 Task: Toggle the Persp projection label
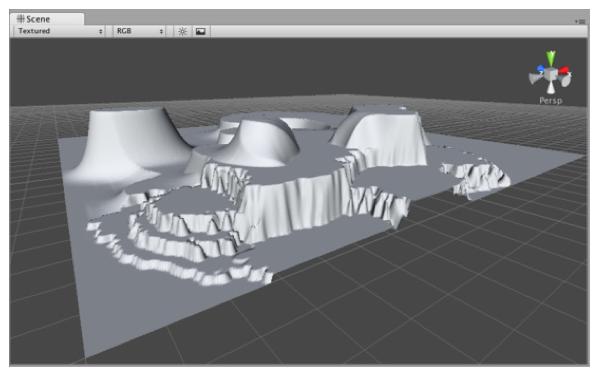(551, 101)
